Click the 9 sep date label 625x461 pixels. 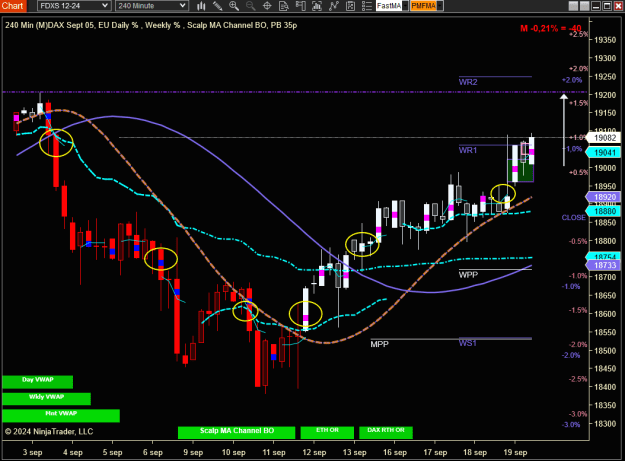pos(193,452)
